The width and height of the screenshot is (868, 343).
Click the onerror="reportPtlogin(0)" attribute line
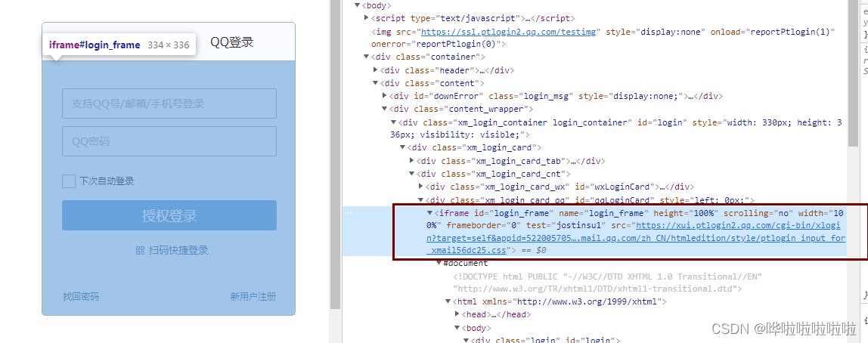click(439, 45)
